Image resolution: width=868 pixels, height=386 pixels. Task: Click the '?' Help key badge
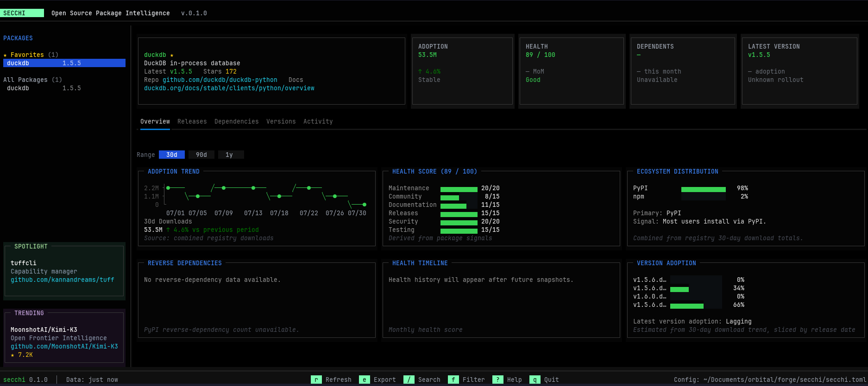tap(498, 380)
